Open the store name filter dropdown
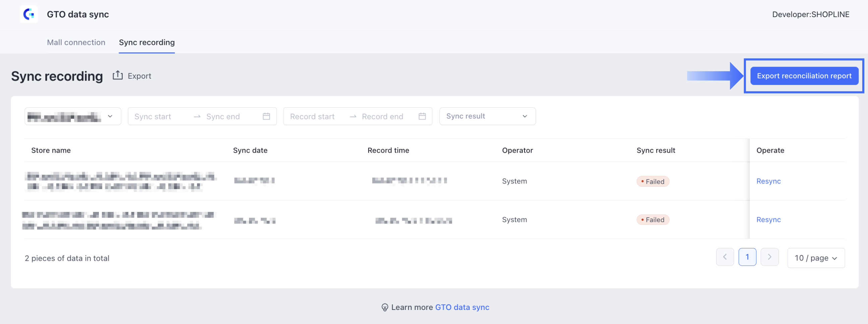 click(72, 116)
